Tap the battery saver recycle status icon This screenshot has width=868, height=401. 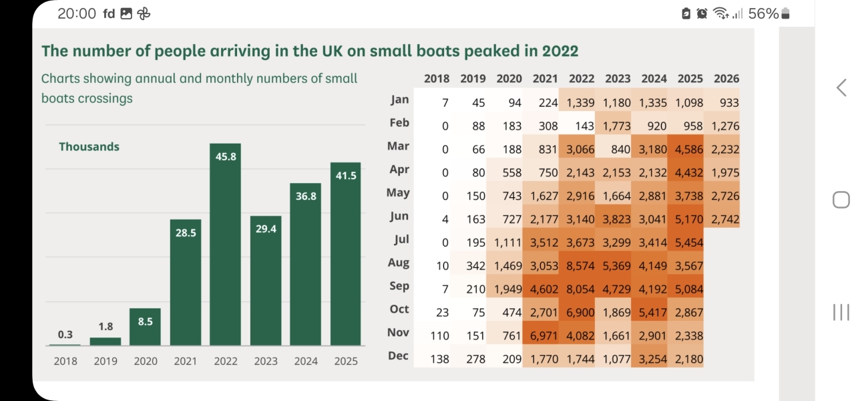coord(686,13)
